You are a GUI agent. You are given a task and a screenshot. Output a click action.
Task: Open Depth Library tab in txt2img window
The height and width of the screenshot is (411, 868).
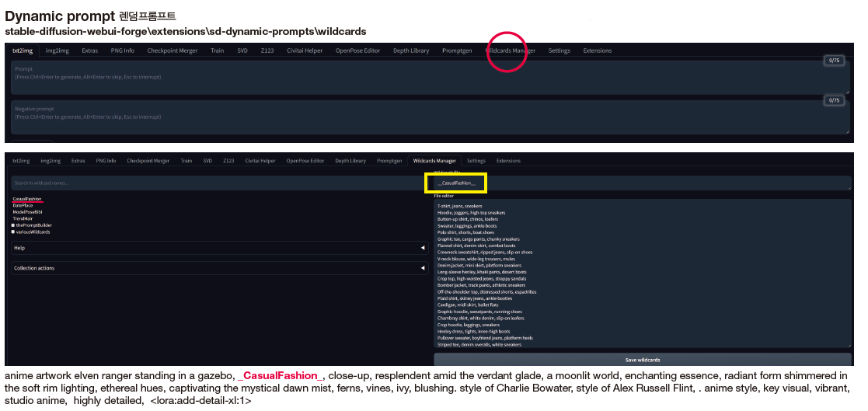tap(411, 51)
